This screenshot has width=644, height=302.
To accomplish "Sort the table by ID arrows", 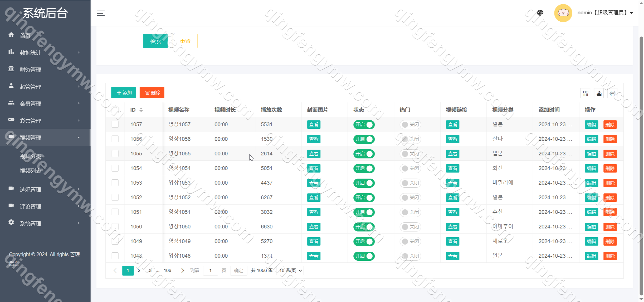I will point(141,110).
